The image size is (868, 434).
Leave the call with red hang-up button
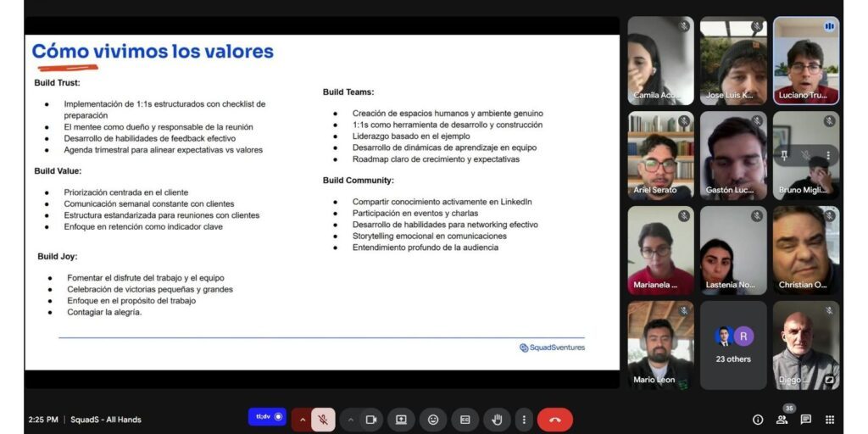click(555, 419)
